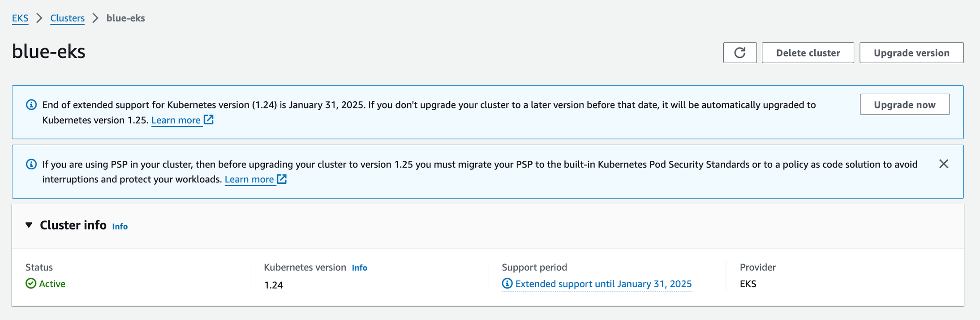Click the external link icon after first Learn more

tap(208, 120)
